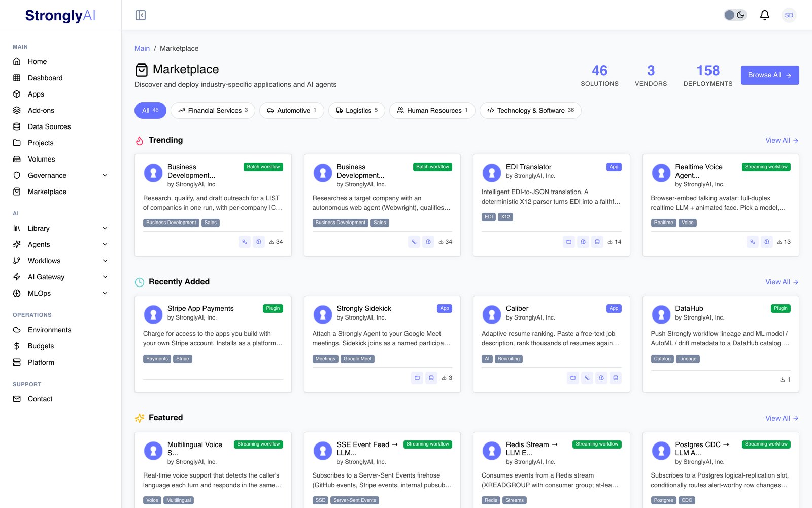The width and height of the screenshot is (812, 508).
Task: Click View All for Recently Added
Action: [782, 282]
